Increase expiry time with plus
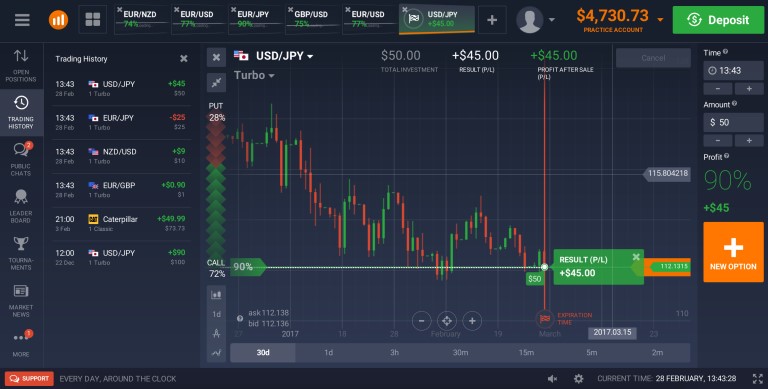768x389 pixels. click(749, 89)
